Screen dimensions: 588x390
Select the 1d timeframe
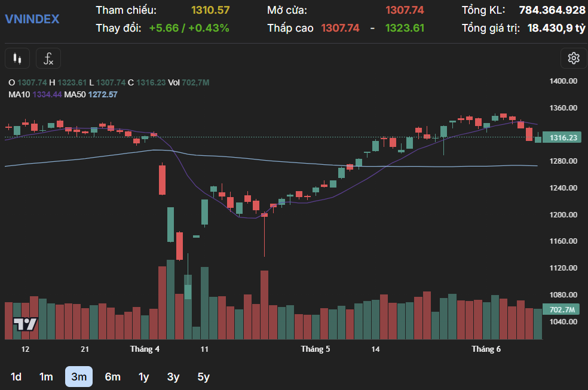17,377
